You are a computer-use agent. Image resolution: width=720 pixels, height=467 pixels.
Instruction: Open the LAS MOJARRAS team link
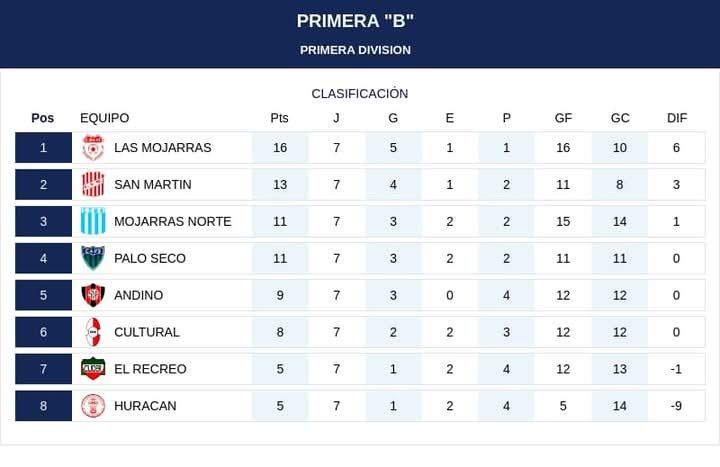click(163, 148)
